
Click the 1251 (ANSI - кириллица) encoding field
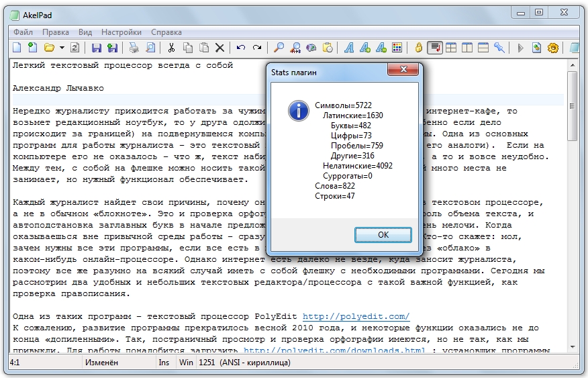tap(244, 363)
